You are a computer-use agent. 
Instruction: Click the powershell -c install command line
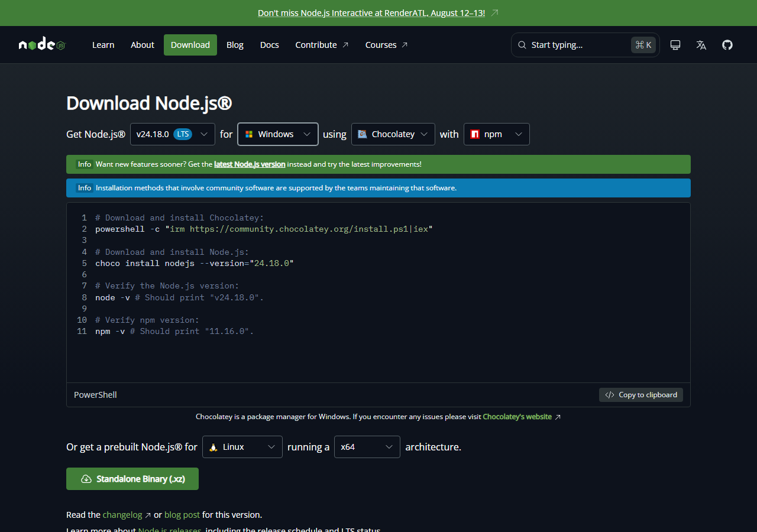(x=264, y=229)
